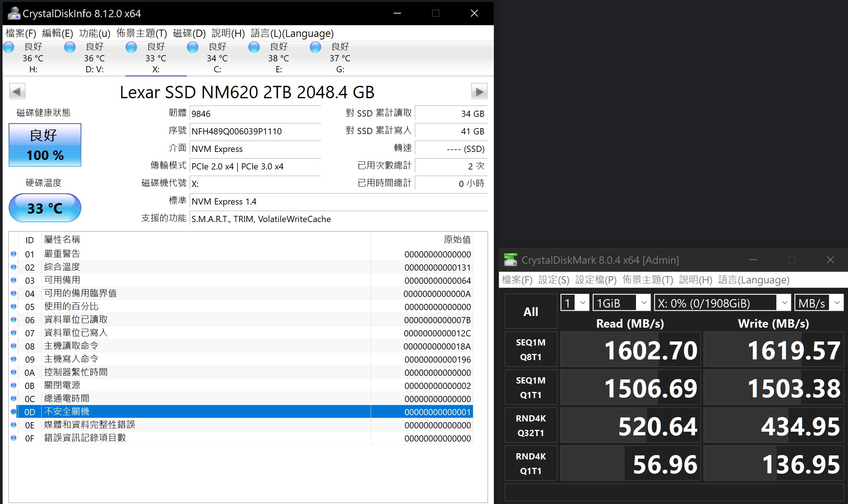Open 檔案(F) menu in CrystalDiskInfo

coord(21,33)
